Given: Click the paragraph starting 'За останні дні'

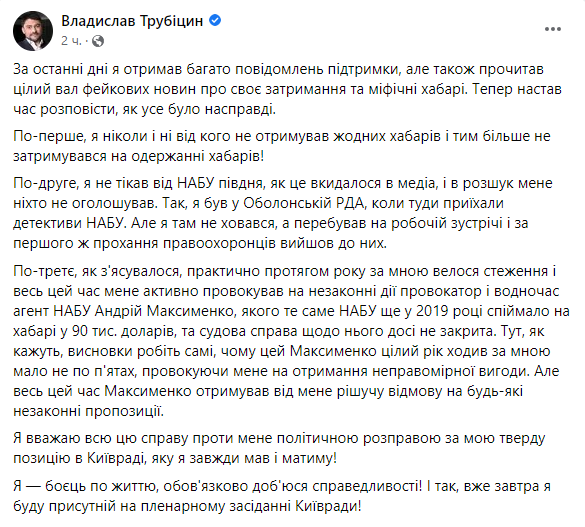Looking at the screenshot, I should (x=287, y=89).
